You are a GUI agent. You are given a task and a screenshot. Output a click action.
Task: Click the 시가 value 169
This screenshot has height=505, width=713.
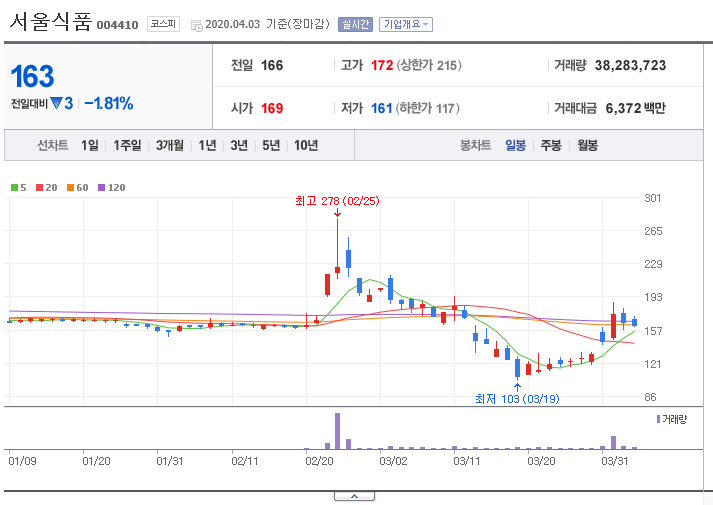(272, 108)
